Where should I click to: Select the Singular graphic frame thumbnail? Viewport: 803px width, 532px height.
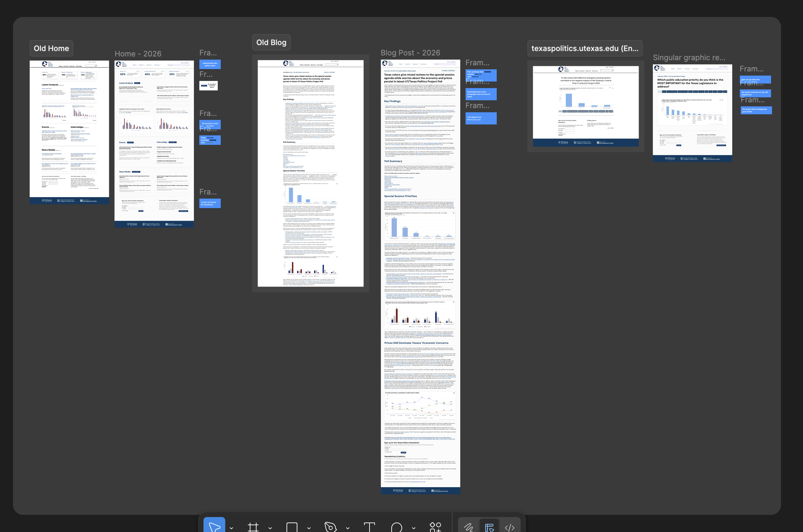click(692, 112)
